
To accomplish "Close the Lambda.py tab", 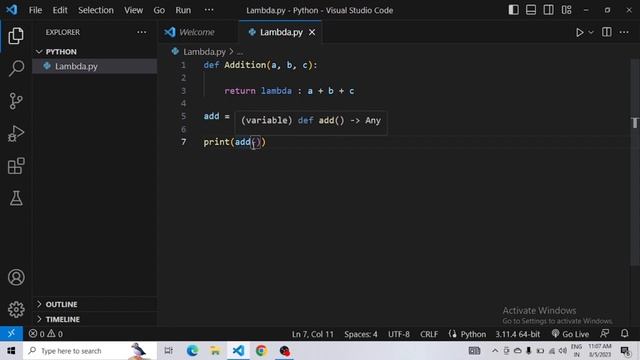I will 312,32.
